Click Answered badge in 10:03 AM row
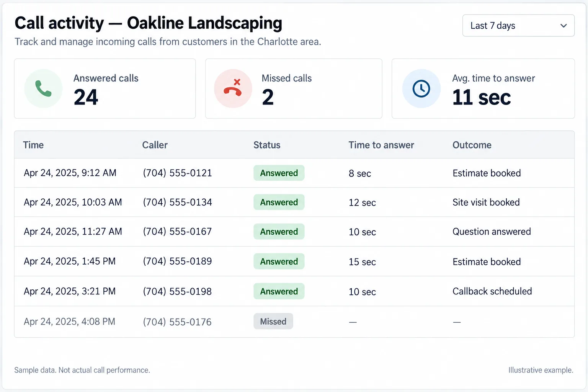Screen dimensions: 588x392 tap(279, 202)
